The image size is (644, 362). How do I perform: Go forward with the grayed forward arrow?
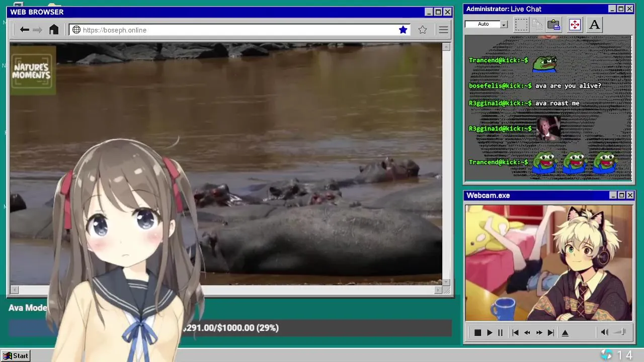pos(38,30)
